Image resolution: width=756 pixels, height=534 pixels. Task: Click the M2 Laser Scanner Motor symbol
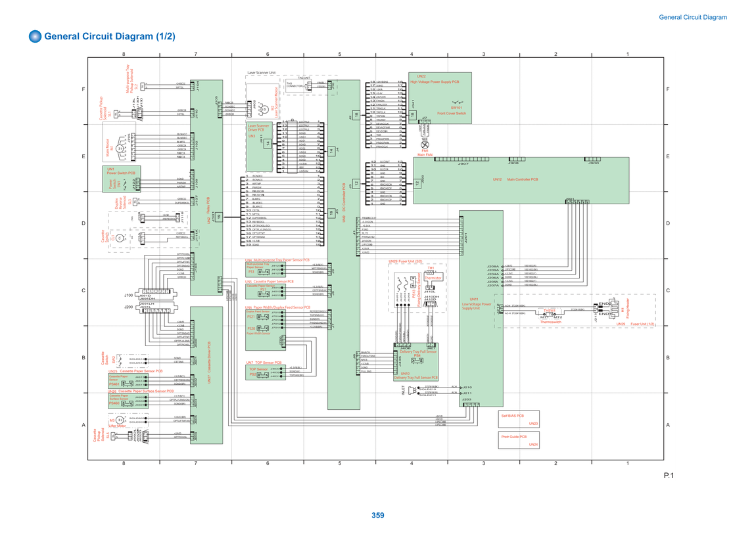[x=264, y=110]
